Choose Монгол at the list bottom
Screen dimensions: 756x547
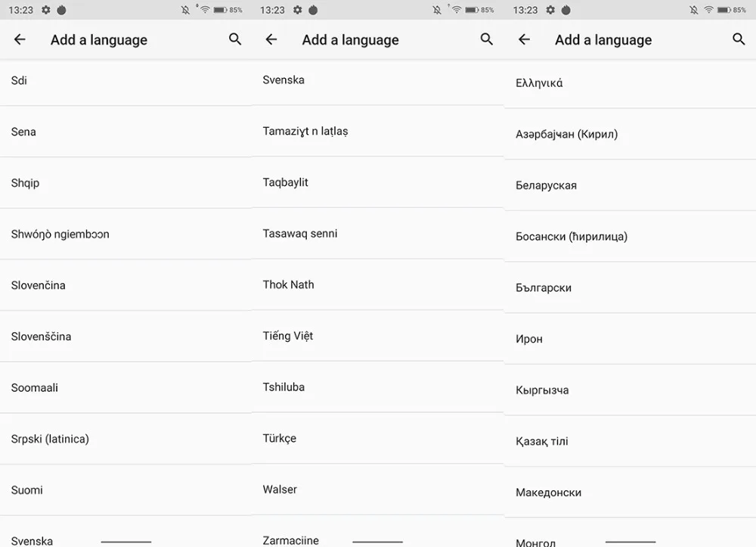[630, 533]
